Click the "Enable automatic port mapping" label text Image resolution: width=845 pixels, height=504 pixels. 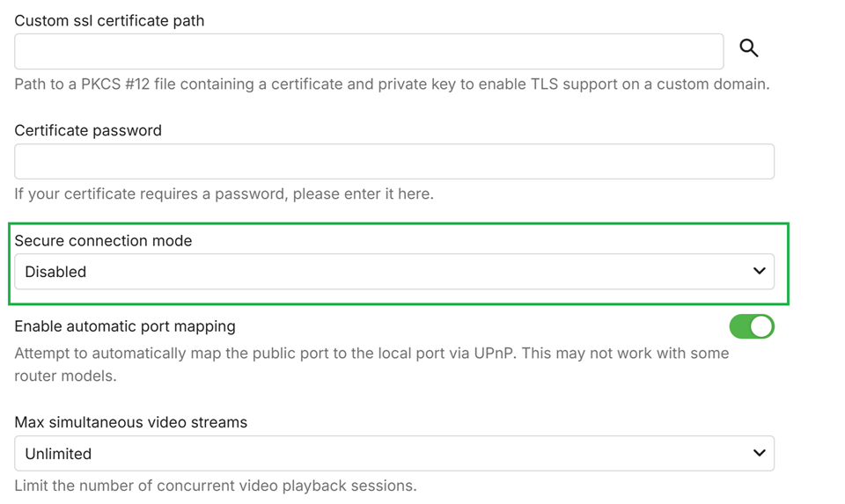(x=125, y=326)
